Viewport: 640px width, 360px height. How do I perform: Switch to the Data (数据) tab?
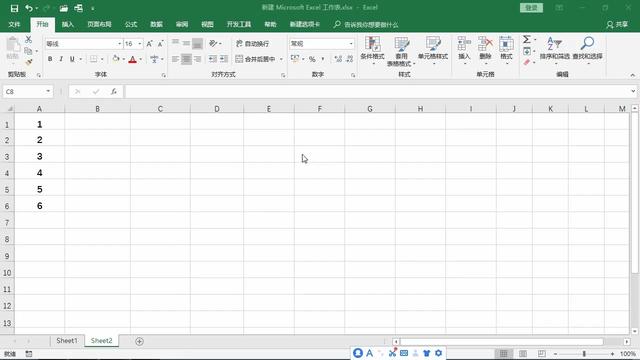[156, 24]
